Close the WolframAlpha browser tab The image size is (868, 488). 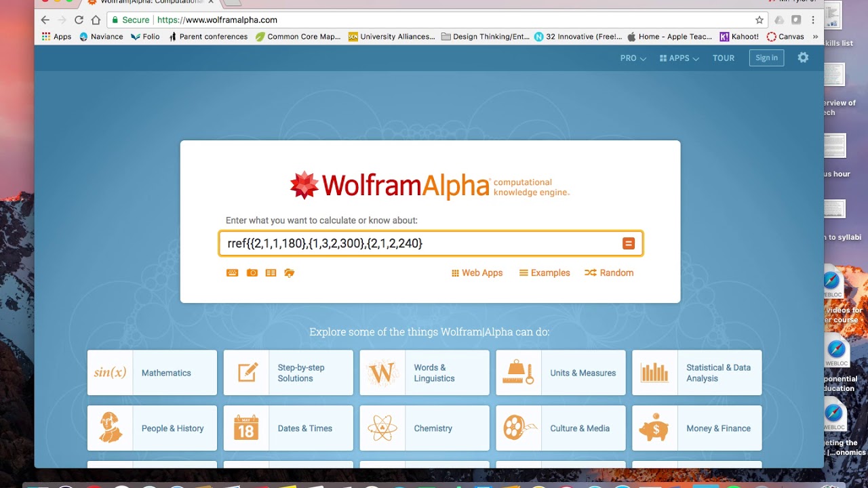pos(211,2)
